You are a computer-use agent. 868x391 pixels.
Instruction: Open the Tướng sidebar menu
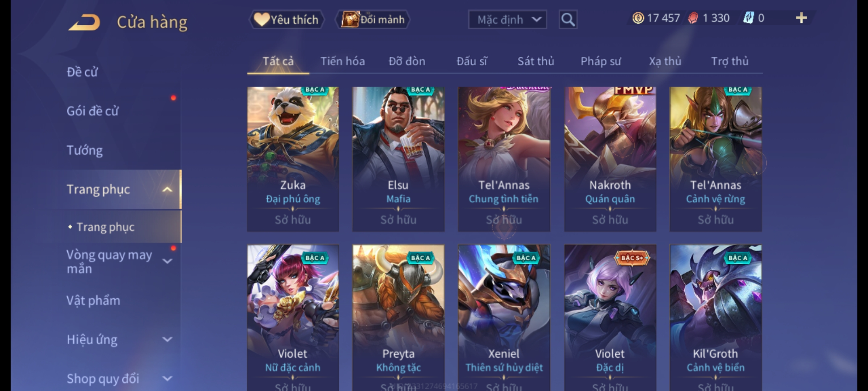tap(85, 150)
